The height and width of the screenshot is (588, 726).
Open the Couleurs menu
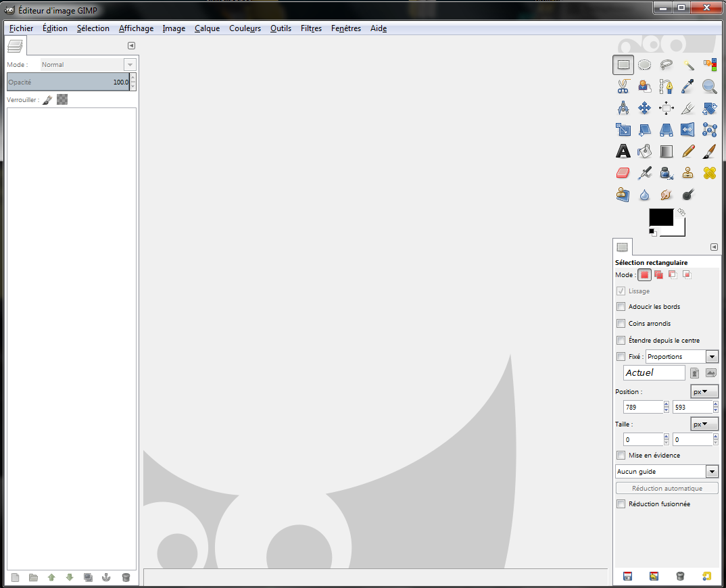245,28
